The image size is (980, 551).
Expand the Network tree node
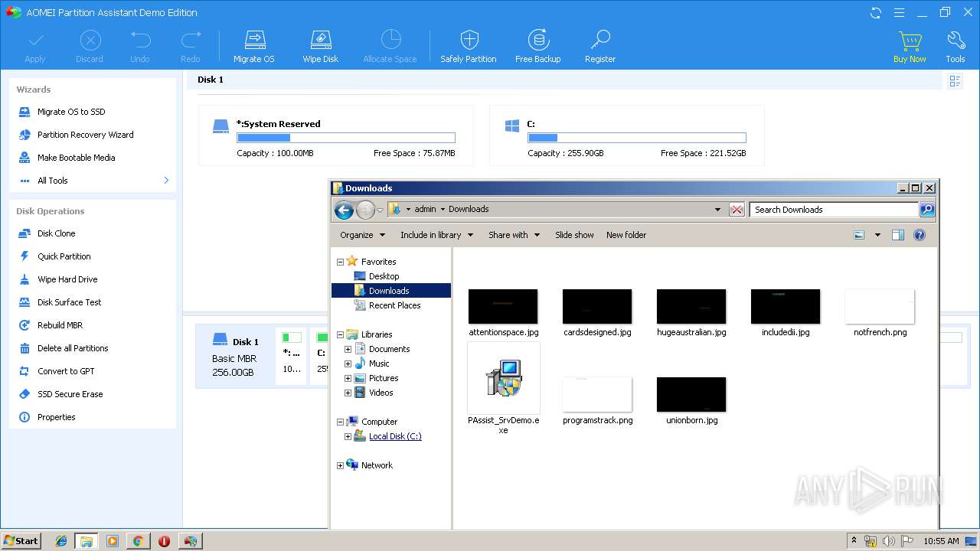[341, 465]
